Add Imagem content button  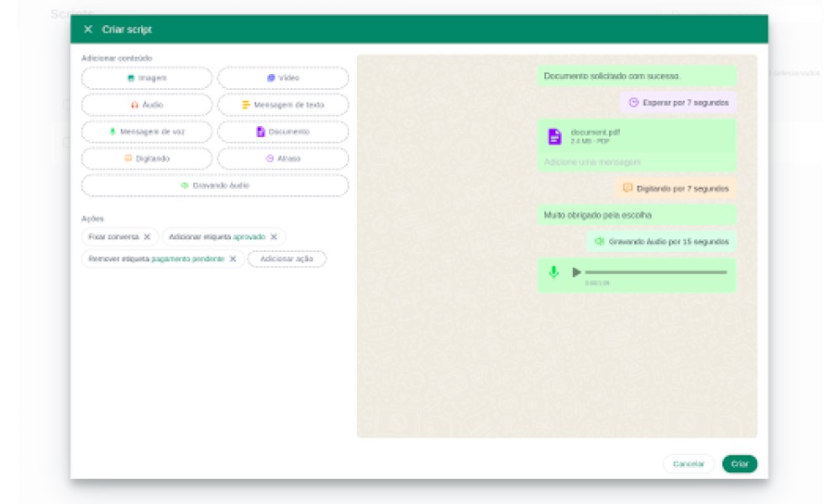146,78
